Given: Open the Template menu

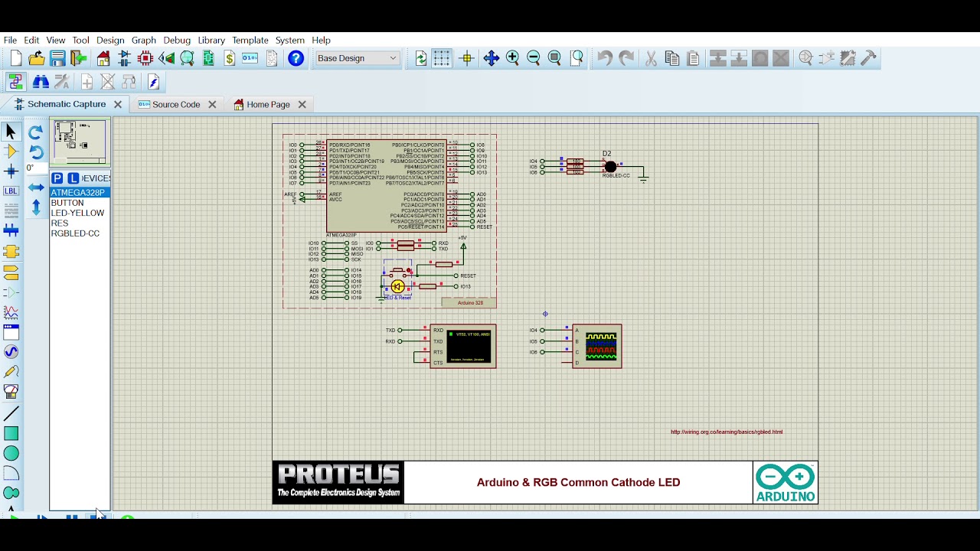Looking at the screenshot, I should [x=250, y=40].
